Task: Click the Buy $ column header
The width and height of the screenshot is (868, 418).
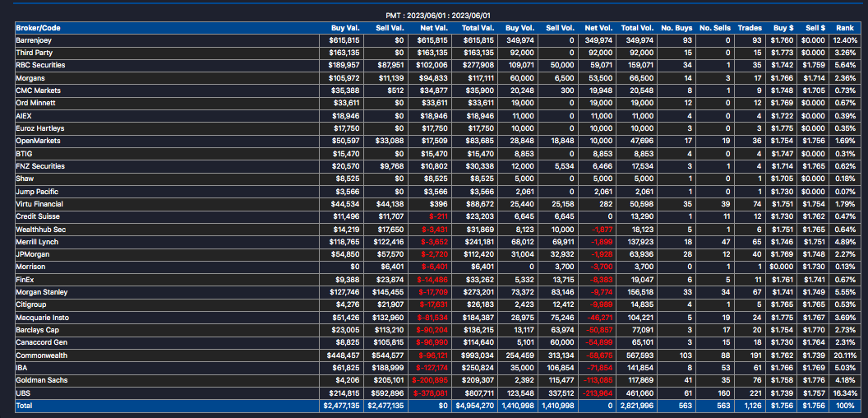Action: coord(783,28)
